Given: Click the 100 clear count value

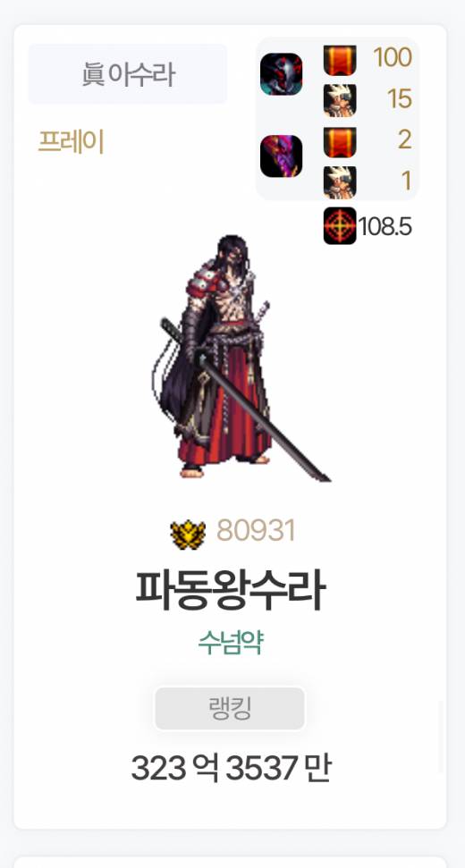Looking at the screenshot, I should pyautogui.click(x=393, y=57).
